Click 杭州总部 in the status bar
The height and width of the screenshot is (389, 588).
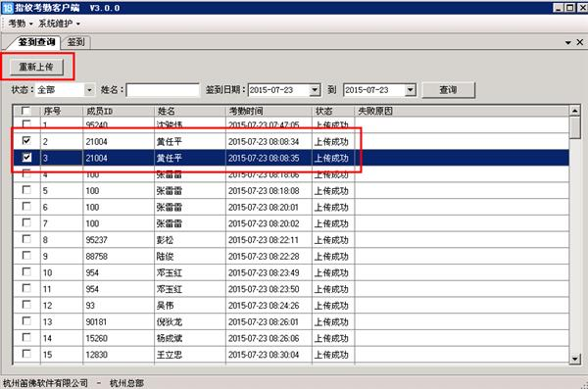[x=126, y=383]
